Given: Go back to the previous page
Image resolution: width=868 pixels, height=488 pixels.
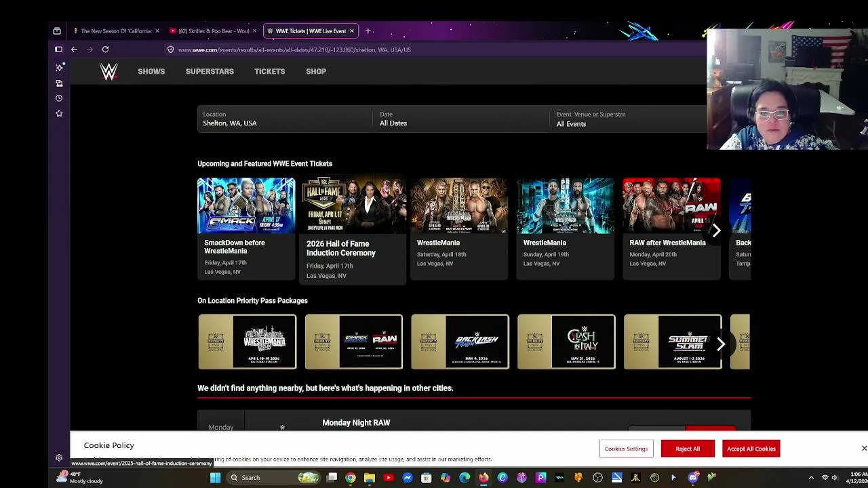Looking at the screenshot, I should [x=74, y=49].
